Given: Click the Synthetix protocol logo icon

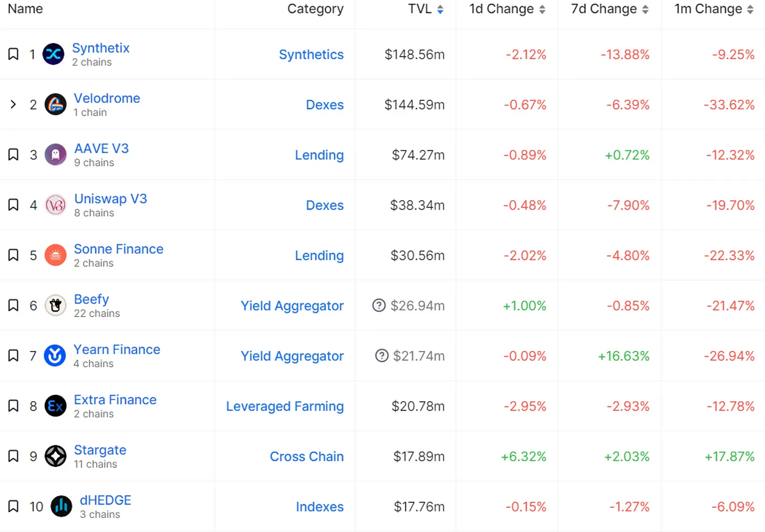Looking at the screenshot, I should [x=53, y=54].
